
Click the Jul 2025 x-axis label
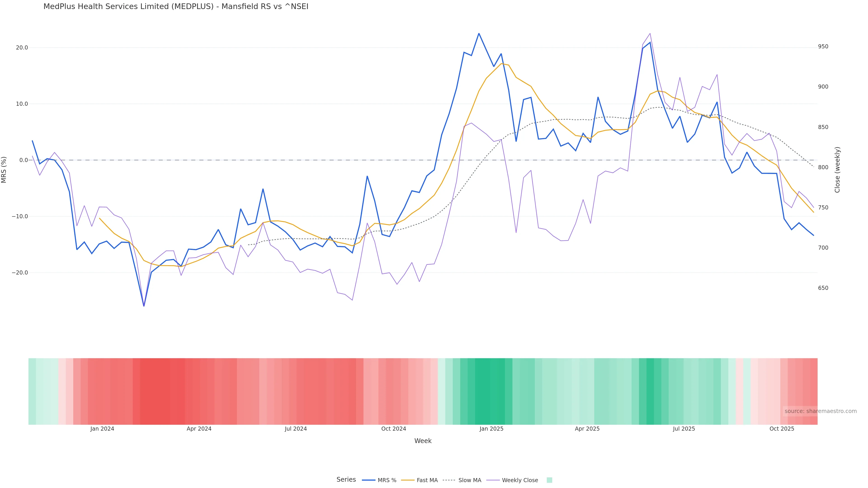point(684,429)
